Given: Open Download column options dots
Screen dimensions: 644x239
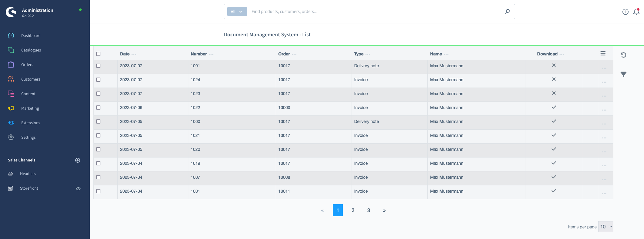Looking at the screenshot, I should click(562, 55).
